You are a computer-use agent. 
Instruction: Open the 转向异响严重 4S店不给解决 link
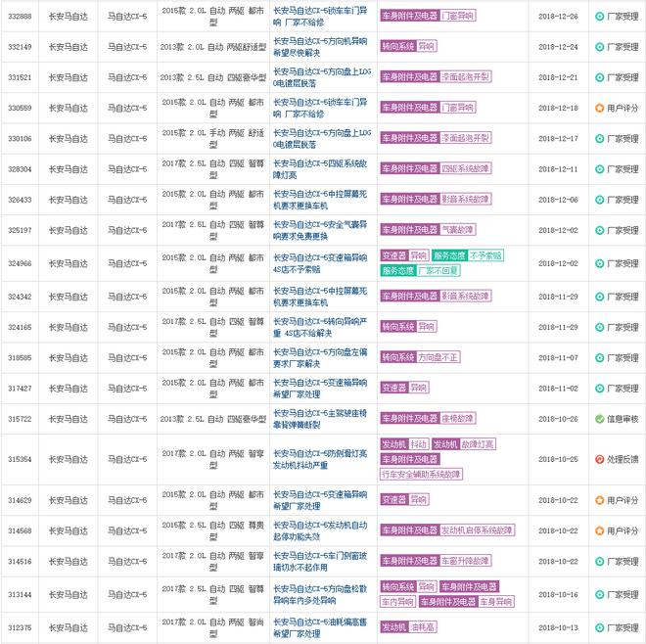coord(320,327)
